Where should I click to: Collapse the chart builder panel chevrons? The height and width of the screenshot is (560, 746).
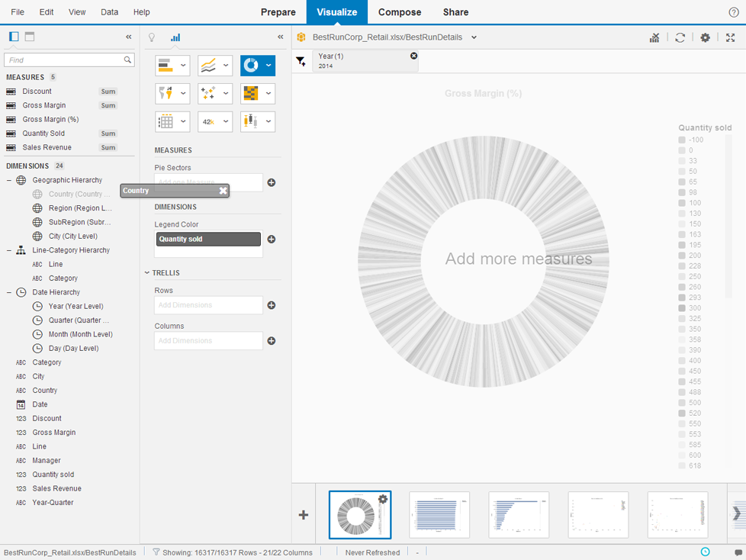point(280,37)
